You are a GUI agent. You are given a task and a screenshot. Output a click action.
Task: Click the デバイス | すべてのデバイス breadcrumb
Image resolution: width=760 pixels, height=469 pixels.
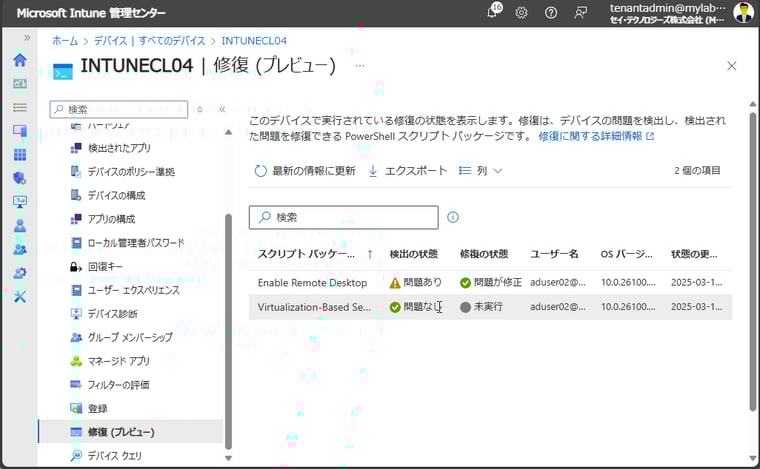[x=149, y=41]
